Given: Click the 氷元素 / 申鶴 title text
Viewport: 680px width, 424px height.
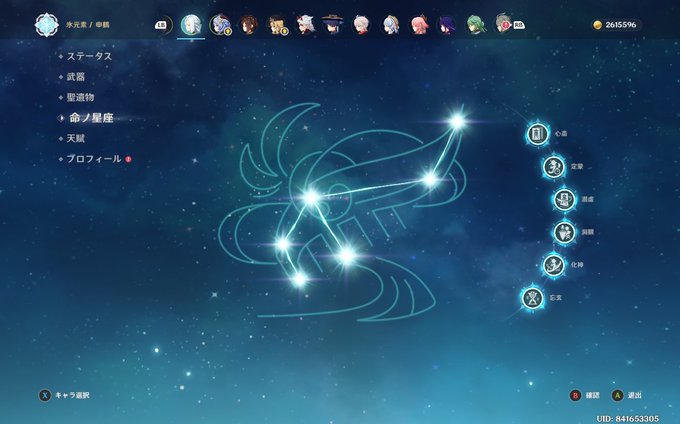Looking at the screenshot, I should coord(88,25).
